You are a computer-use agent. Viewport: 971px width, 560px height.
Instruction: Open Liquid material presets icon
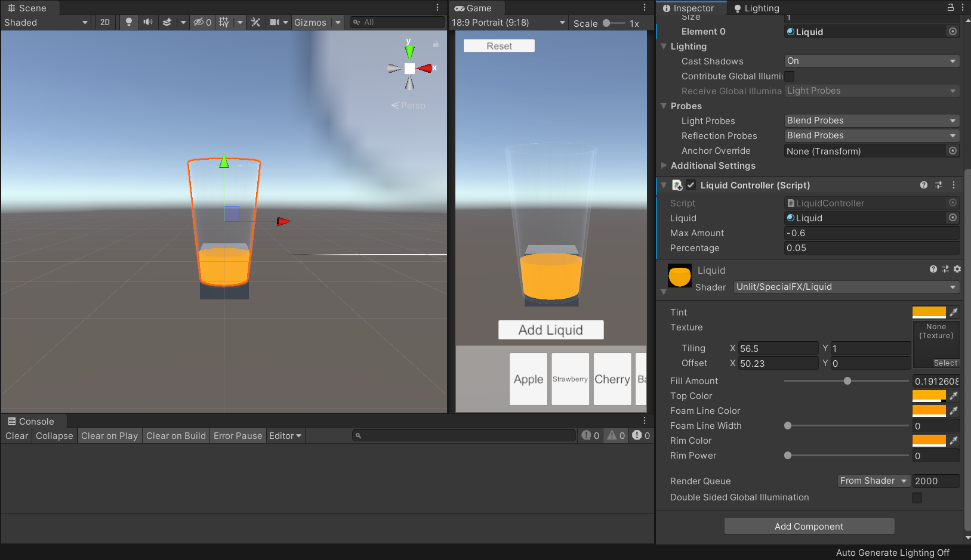[945, 270]
